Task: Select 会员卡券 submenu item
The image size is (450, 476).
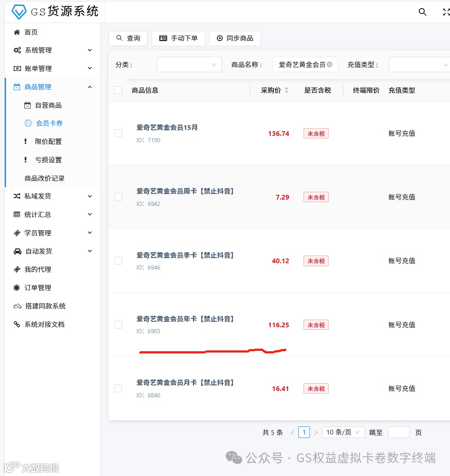Action: pyautogui.click(x=49, y=123)
